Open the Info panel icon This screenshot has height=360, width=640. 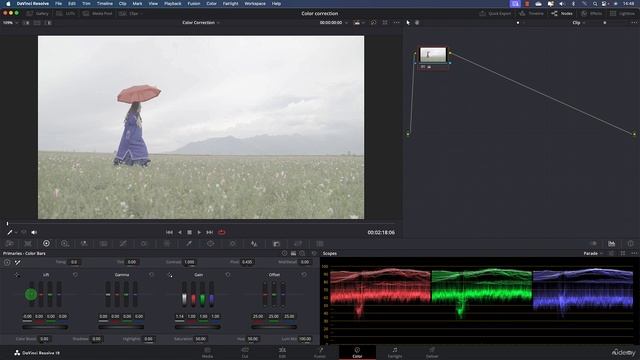coord(631,244)
